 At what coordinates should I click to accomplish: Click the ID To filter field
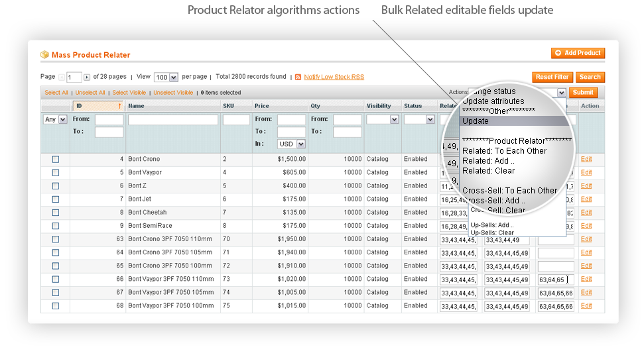click(109, 132)
